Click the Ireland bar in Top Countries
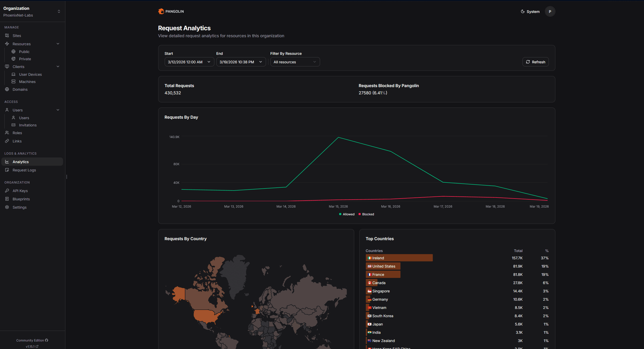The image size is (644, 349). click(x=399, y=258)
